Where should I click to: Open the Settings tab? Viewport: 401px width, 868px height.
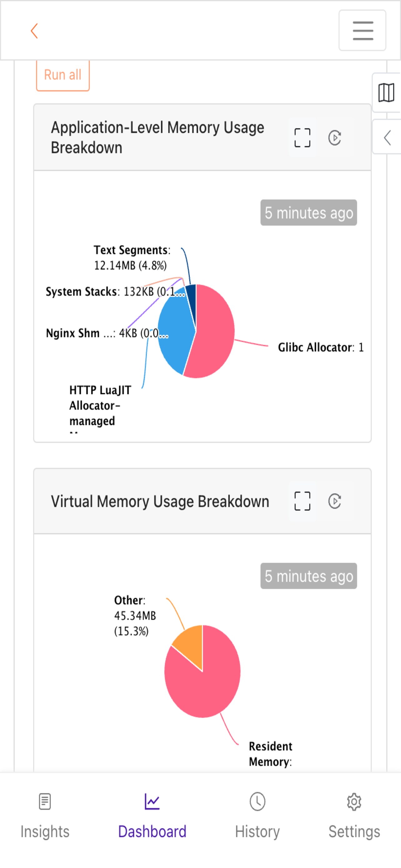click(354, 816)
